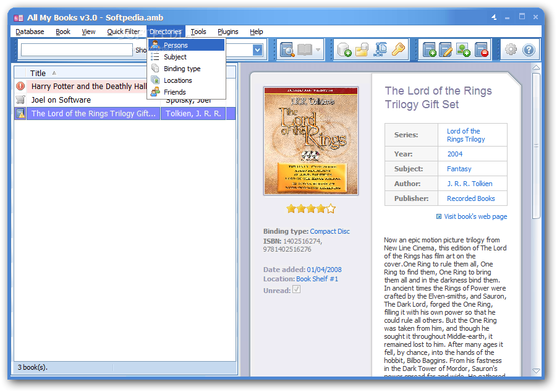This screenshot has width=557, height=392.
Task: Click the Tolkien, J. R. R. author cell
Action: click(x=193, y=113)
